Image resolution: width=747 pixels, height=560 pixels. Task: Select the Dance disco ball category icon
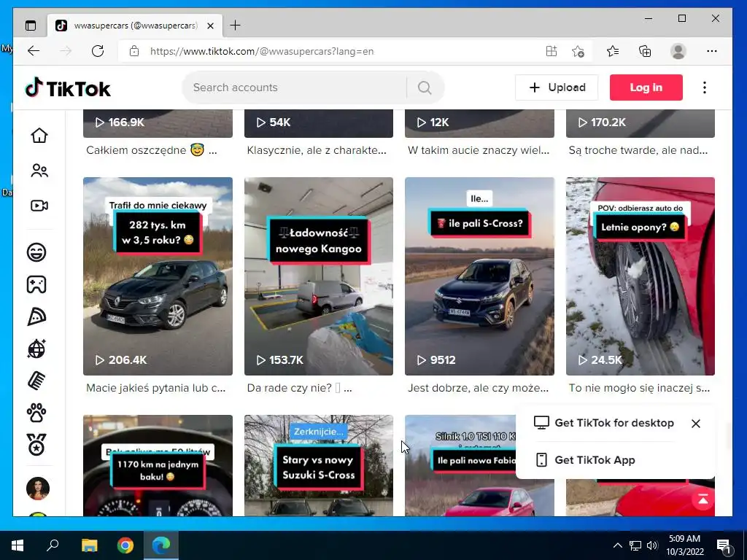point(36,349)
